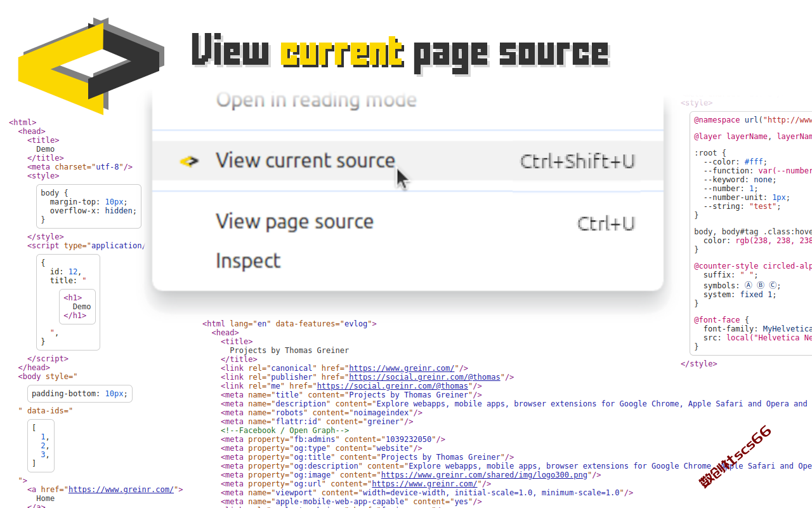Click "font-family: MyHelvetica" line
812x508 pixels.
(757, 329)
